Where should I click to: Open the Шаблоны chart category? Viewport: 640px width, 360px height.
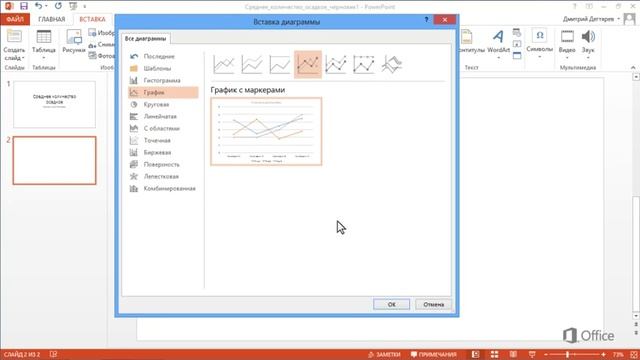pyautogui.click(x=163, y=68)
